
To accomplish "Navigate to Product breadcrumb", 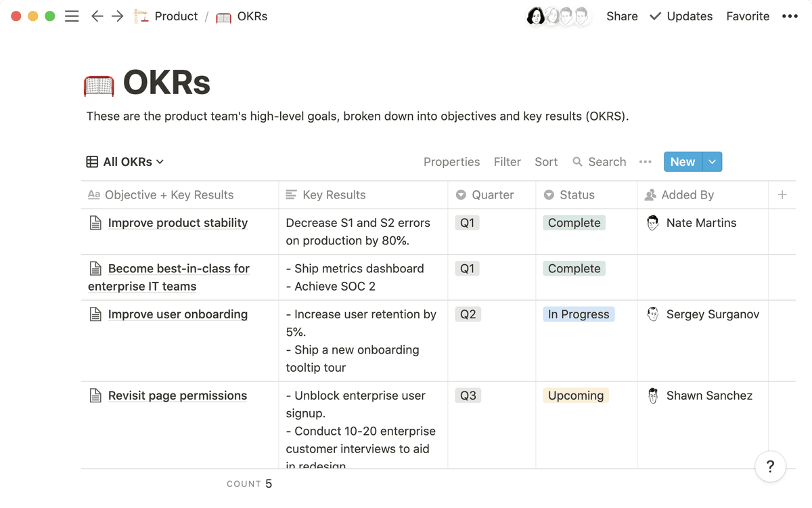I will click(x=176, y=16).
